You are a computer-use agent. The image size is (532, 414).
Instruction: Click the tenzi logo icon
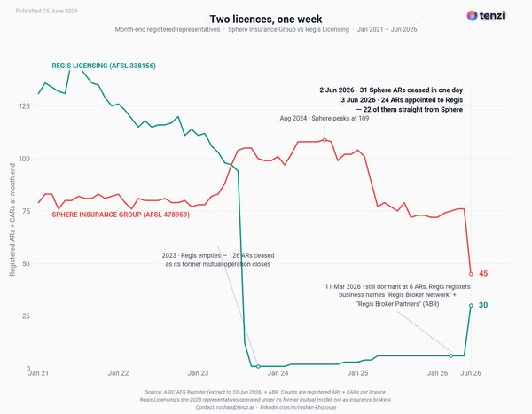click(472, 16)
